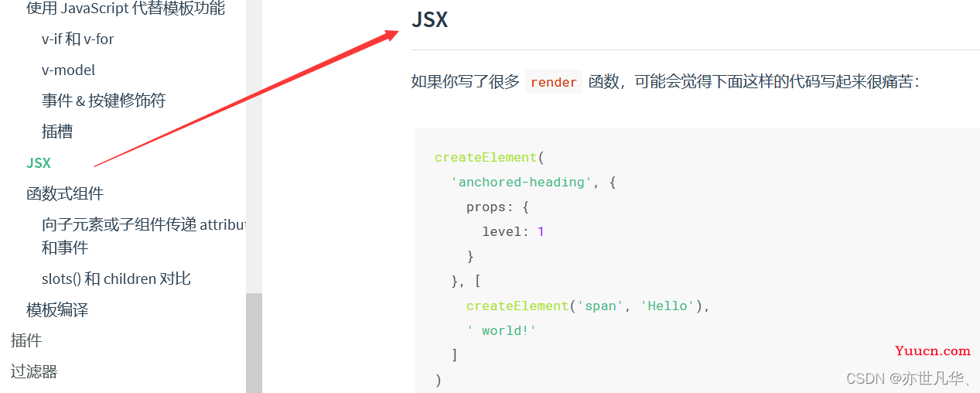The width and height of the screenshot is (980, 393).
Task: Navigate to 模板编译 in the sidebar
Action: (x=57, y=309)
